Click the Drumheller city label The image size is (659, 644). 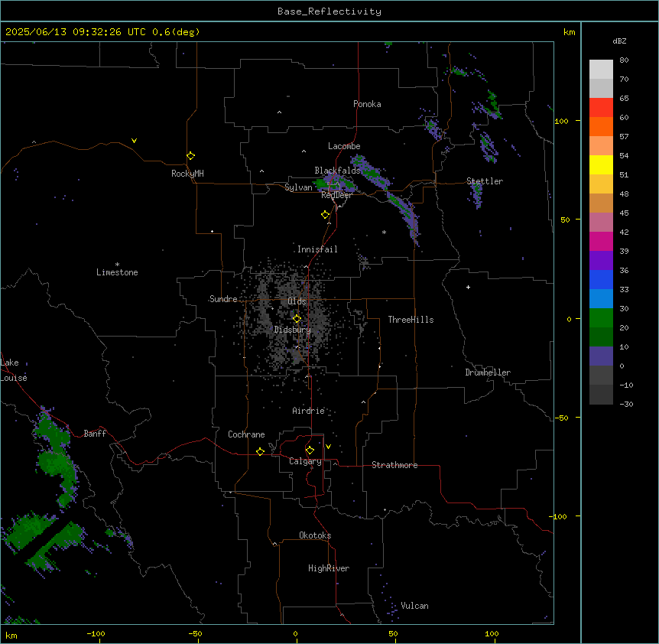(x=488, y=372)
